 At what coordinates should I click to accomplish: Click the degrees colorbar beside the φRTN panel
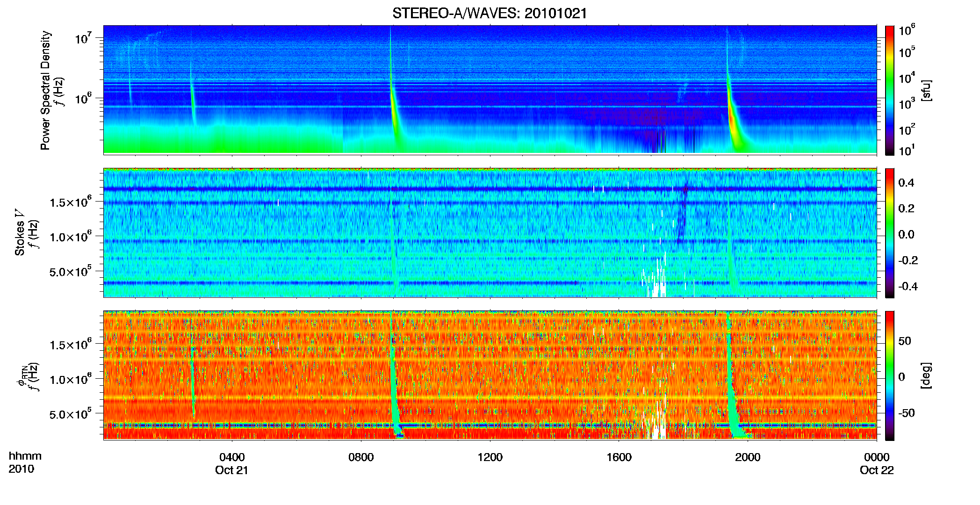tap(890, 375)
